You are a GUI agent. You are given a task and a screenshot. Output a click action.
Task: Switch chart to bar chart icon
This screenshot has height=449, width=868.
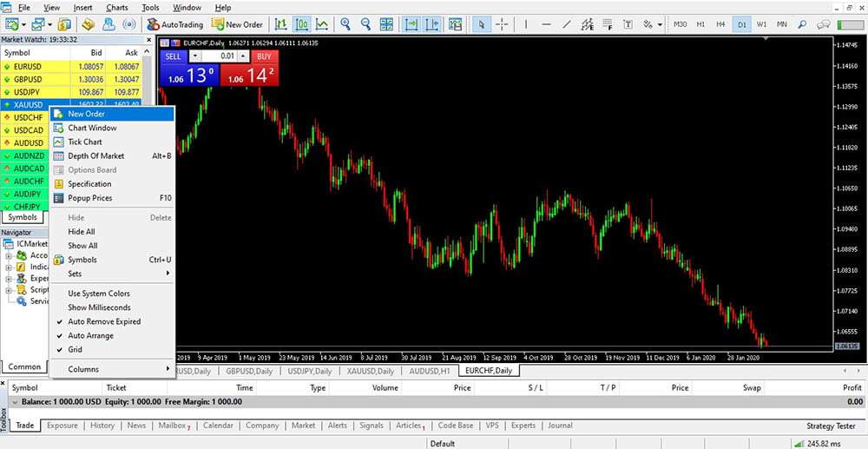[281, 24]
